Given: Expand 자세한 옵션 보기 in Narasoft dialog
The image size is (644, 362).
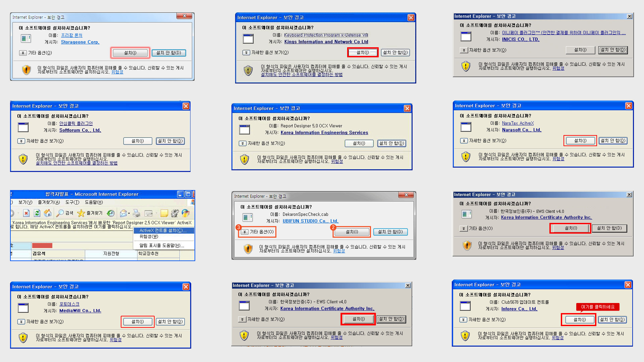Looking at the screenshot, I should [x=464, y=141].
